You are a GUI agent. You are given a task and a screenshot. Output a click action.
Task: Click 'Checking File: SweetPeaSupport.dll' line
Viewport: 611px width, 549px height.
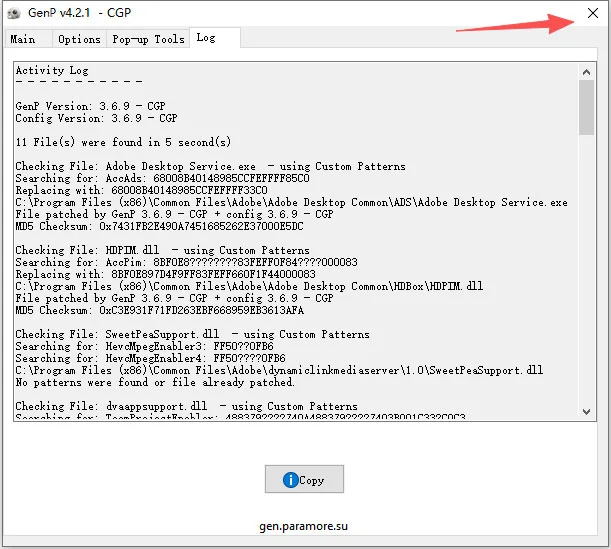point(192,334)
